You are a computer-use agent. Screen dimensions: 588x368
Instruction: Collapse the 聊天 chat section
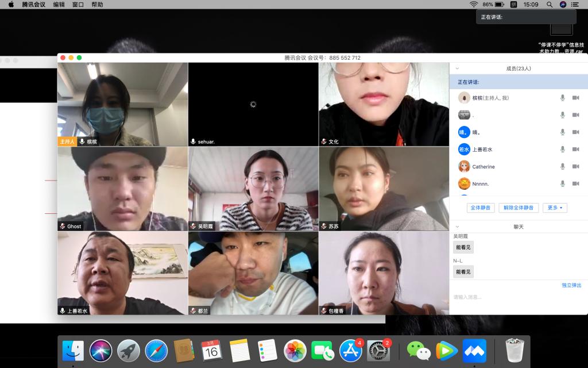coord(458,227)
